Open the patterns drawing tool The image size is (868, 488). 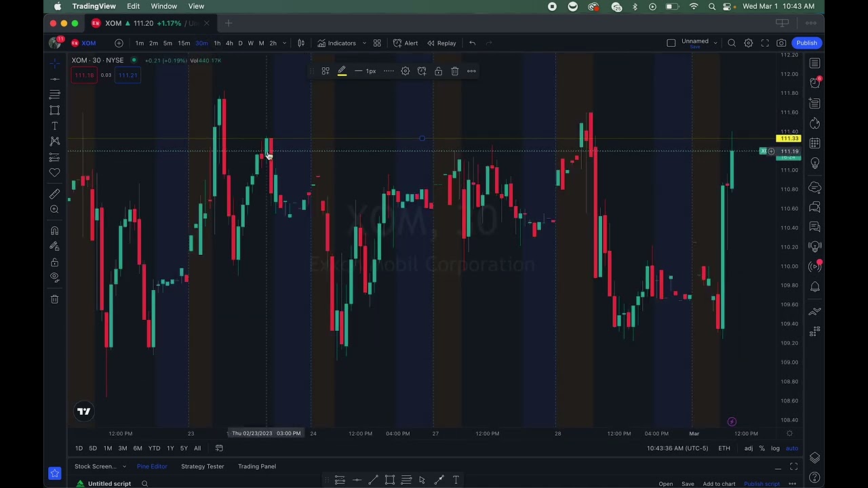pyautogui.click(x=55, y=141)
